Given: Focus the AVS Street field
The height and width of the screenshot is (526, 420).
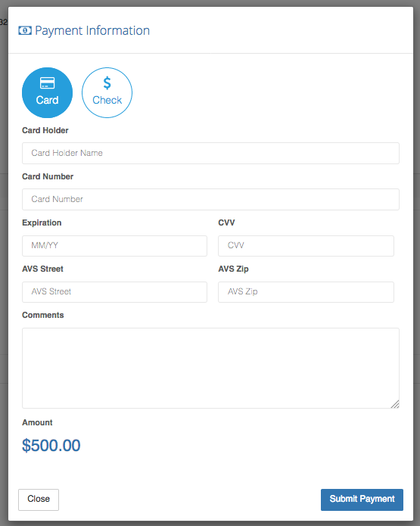Looking at the screenshot, I should click(114, 292).
